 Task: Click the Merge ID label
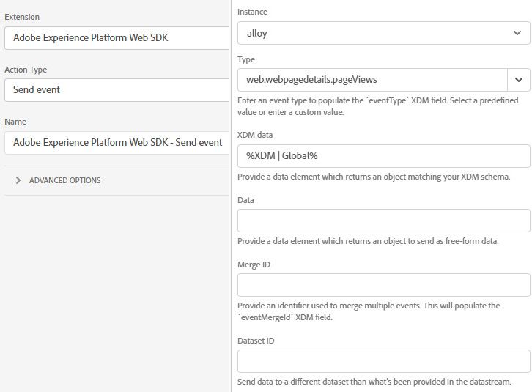pyautogui.click(x=254, y=265)
